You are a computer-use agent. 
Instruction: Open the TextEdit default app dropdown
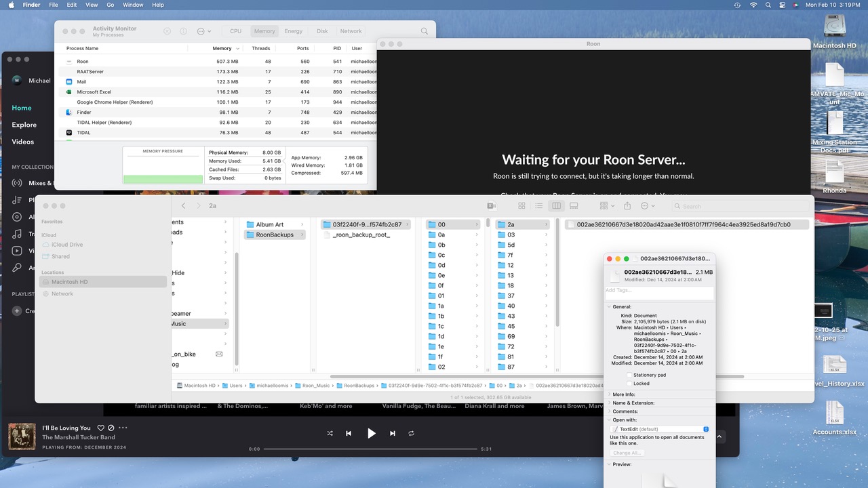(659, 429)
